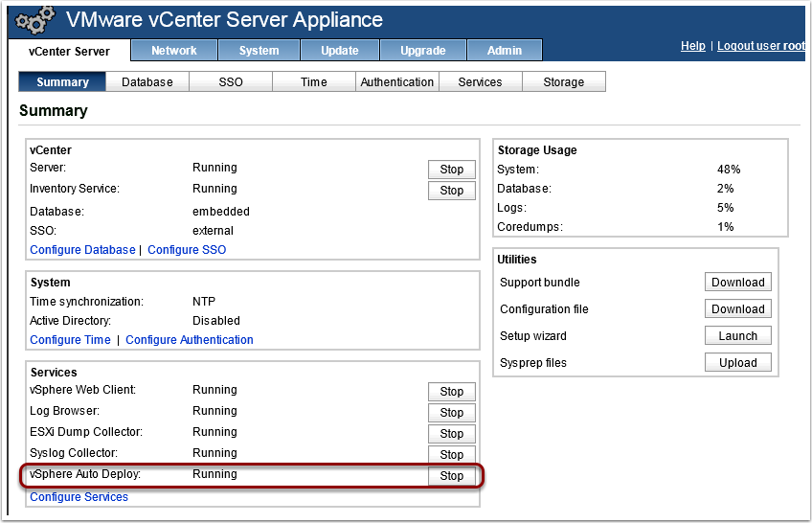Screen dimensions: 812x523
Task: Stop the vSphere Web Client service
Action: (x=452, y=392)
